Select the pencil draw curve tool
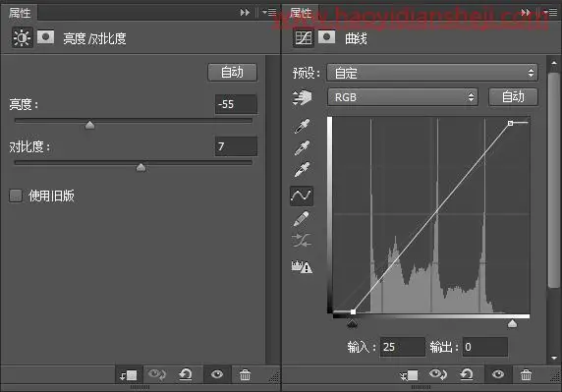562x392 pixels. [x=301, y=218]
